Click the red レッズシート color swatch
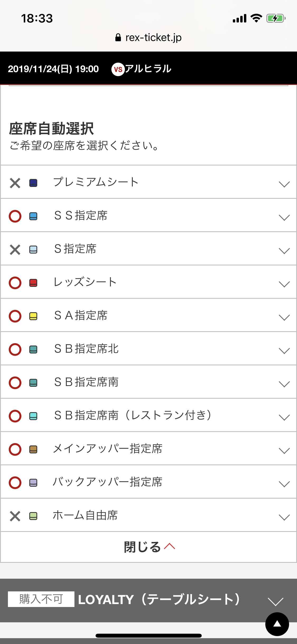 (33, 283)
